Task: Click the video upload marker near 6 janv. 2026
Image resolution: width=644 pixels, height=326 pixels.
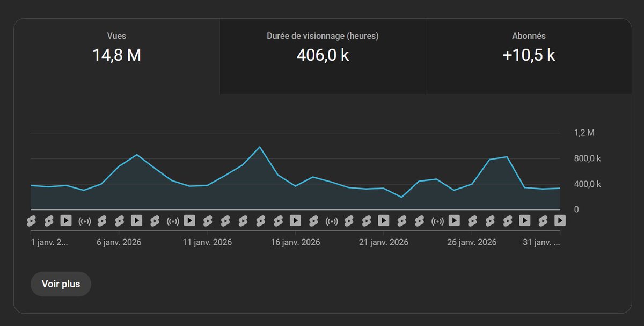Action: (136, 220)
